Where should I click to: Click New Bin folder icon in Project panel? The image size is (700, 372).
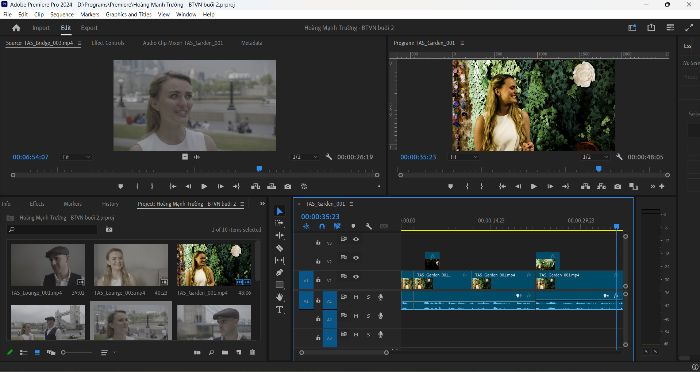pos(225,352)
